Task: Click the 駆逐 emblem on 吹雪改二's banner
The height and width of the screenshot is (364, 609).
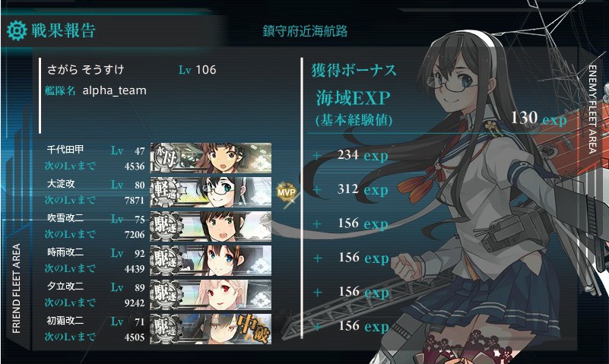Action: tap(167, 226)
